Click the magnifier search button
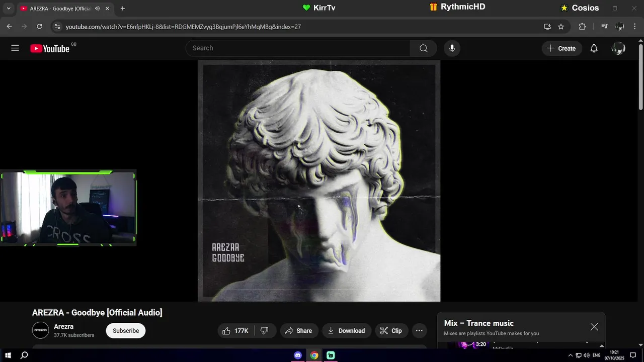 point(424,48)
